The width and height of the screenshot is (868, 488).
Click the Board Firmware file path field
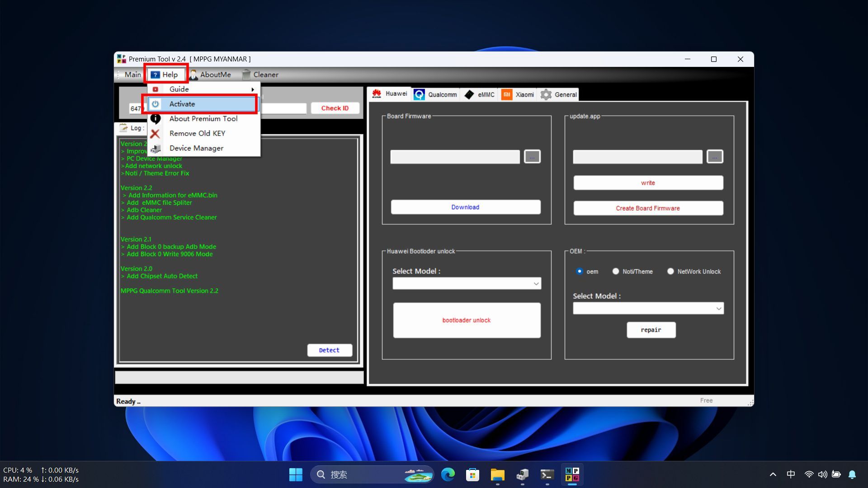(455, 157)
